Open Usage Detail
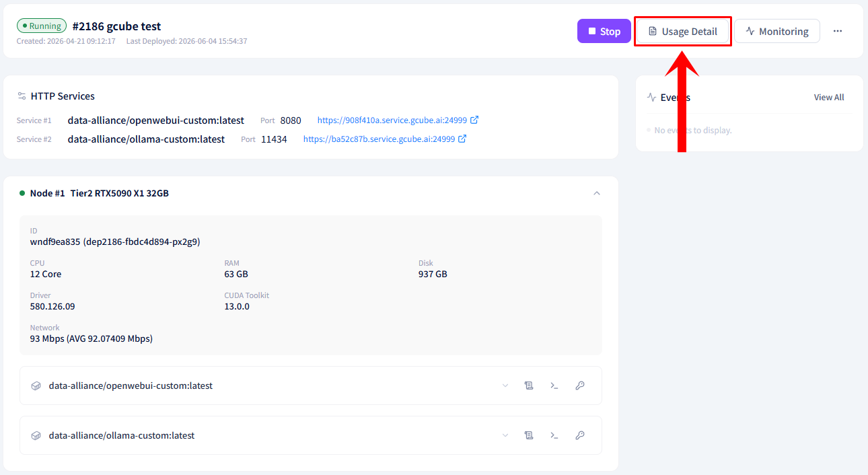The width and height of the screenshot is (868, 475). [683, 31]
